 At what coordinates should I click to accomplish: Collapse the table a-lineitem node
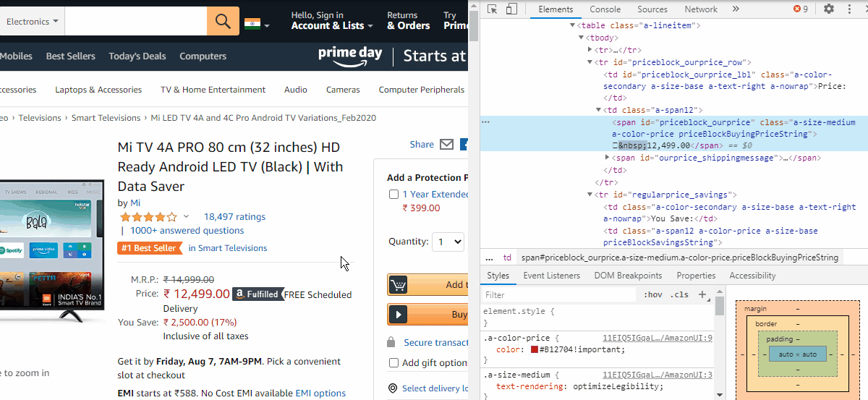click(x=572, y=25)
